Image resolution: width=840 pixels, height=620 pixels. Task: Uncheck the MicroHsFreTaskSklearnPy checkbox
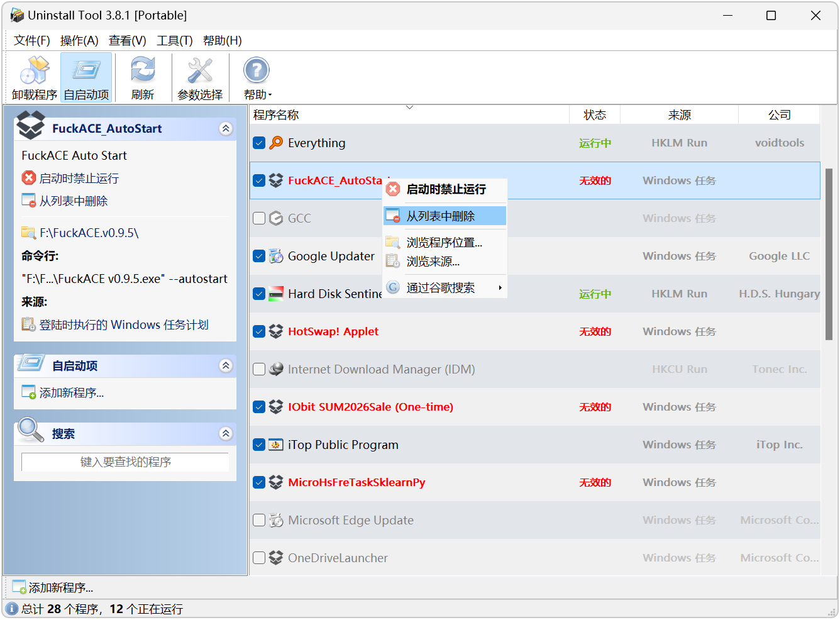[259, 482]
